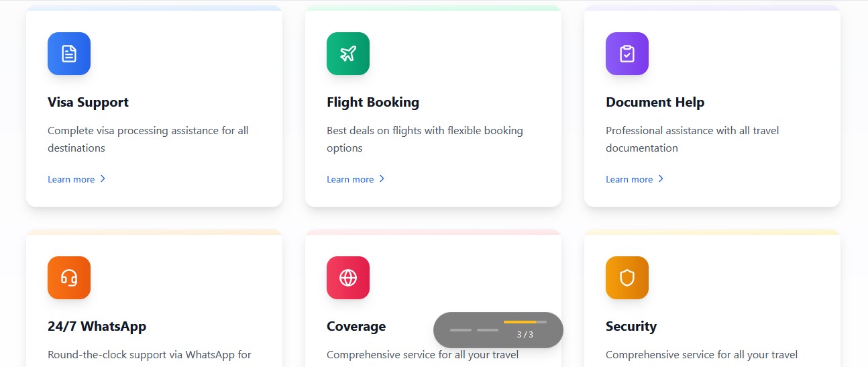Screen dimensions: 868x367
Task: Click the green Flight Booking airplane icon
Action: click(348, 54)
